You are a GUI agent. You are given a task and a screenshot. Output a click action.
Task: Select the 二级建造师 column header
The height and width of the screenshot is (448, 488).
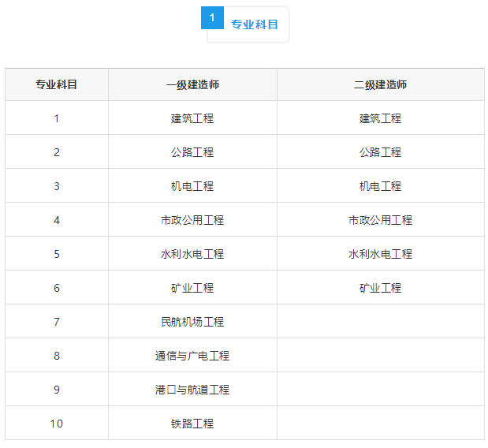point(380,84)
